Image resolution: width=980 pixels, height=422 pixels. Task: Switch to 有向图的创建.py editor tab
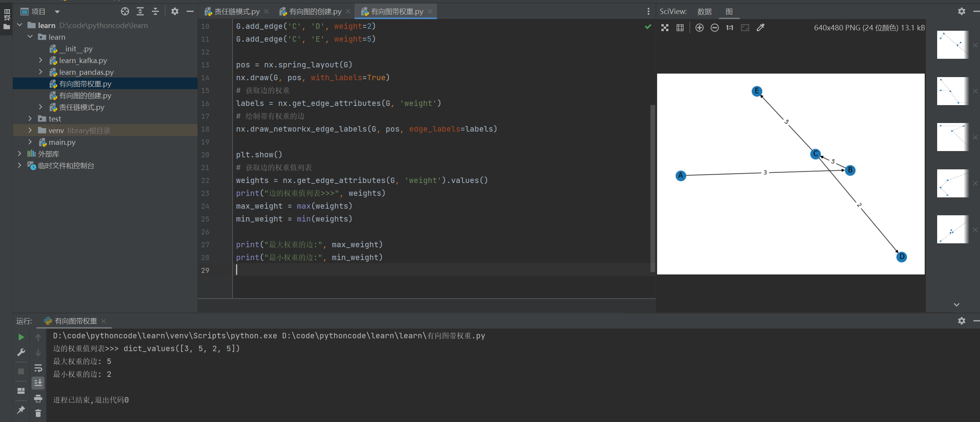click(315, 12)
